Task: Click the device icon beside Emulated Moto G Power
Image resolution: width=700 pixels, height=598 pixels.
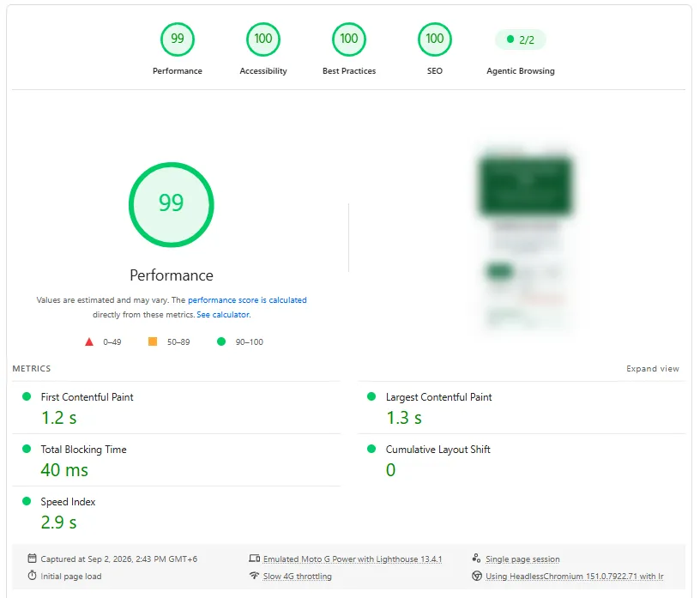Action: click(x=255, y=559)
